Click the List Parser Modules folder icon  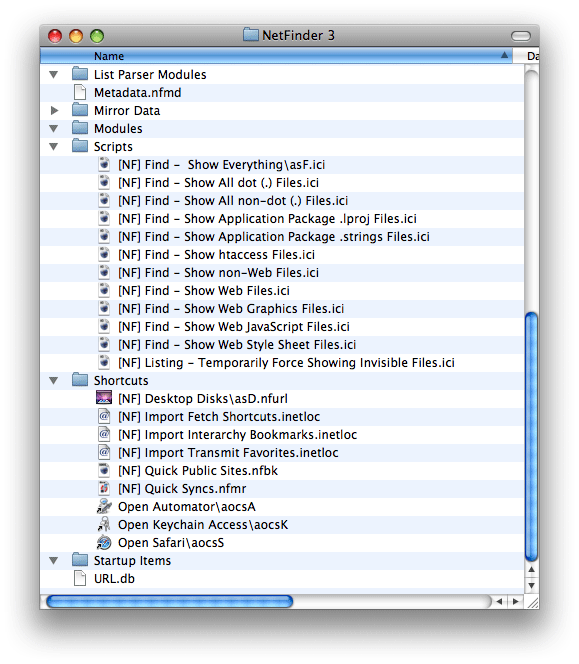click(80, 74)
